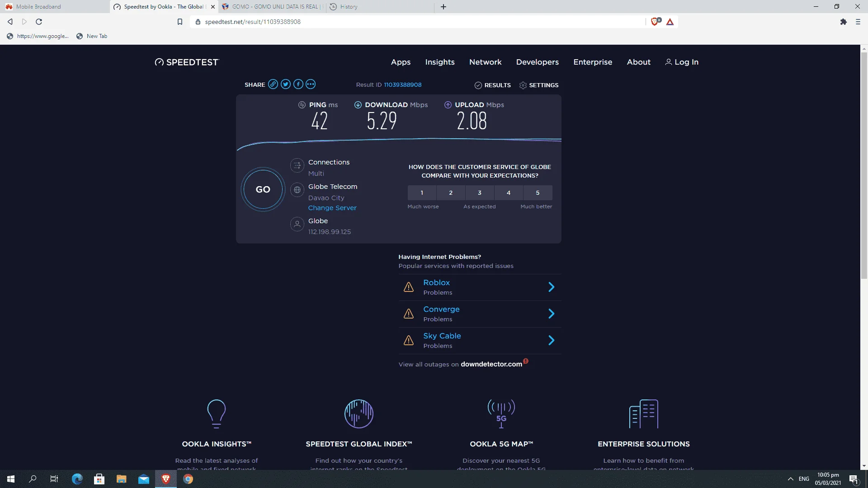Start a new test with GO
The image size is (868, 488).
pos(263,190)
